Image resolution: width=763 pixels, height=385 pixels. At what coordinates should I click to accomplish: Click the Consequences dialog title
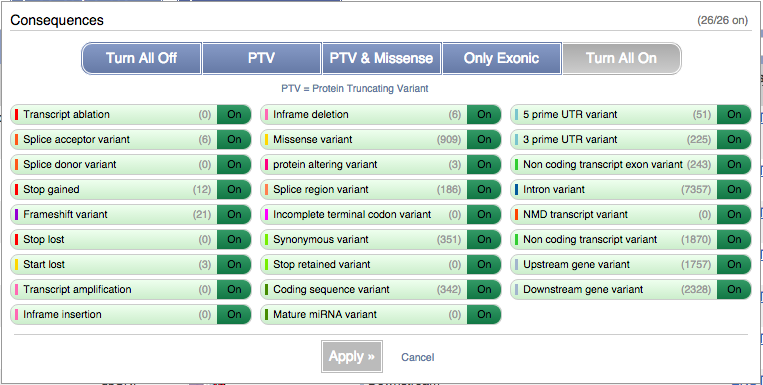(57, 20)
